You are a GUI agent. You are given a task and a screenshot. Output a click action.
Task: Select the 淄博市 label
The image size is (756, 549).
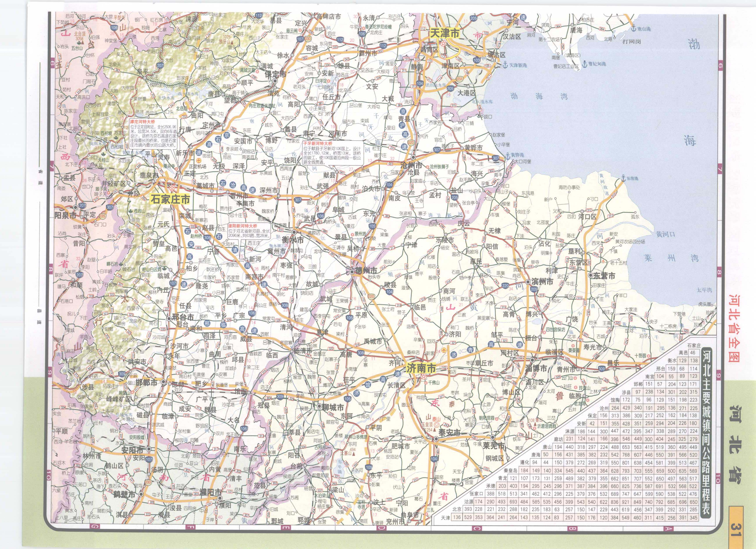536,368
